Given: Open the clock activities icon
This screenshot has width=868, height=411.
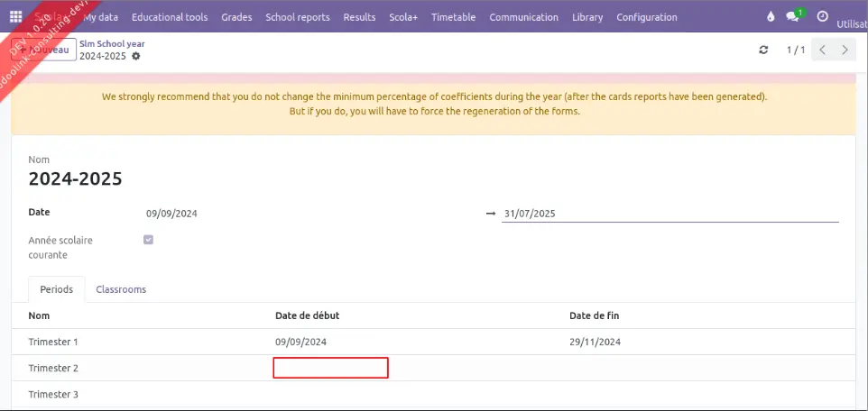Looking at the screenshot, I should pyautogui.click(x=822, y=17).
